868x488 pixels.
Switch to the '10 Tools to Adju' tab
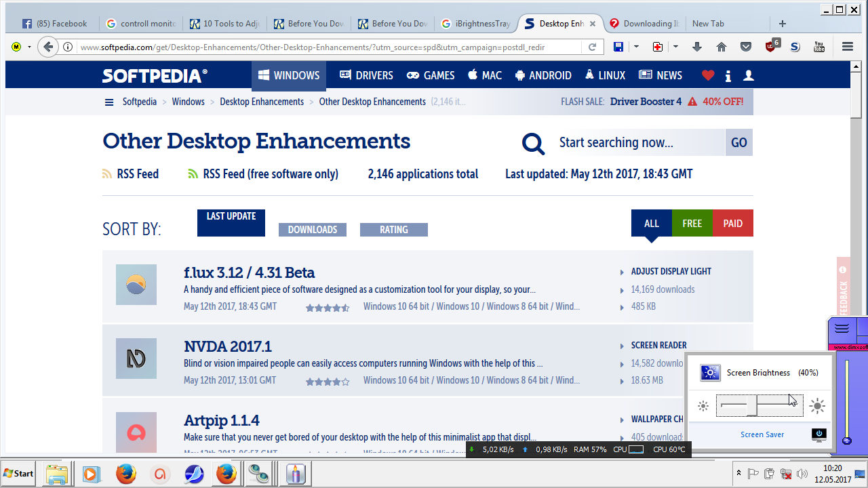coord(224,24)
